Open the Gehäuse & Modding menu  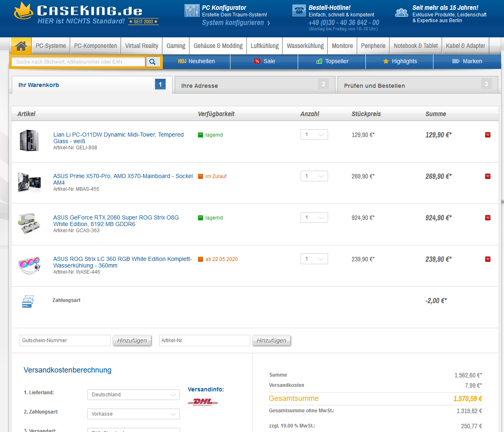tap(218, 46)
